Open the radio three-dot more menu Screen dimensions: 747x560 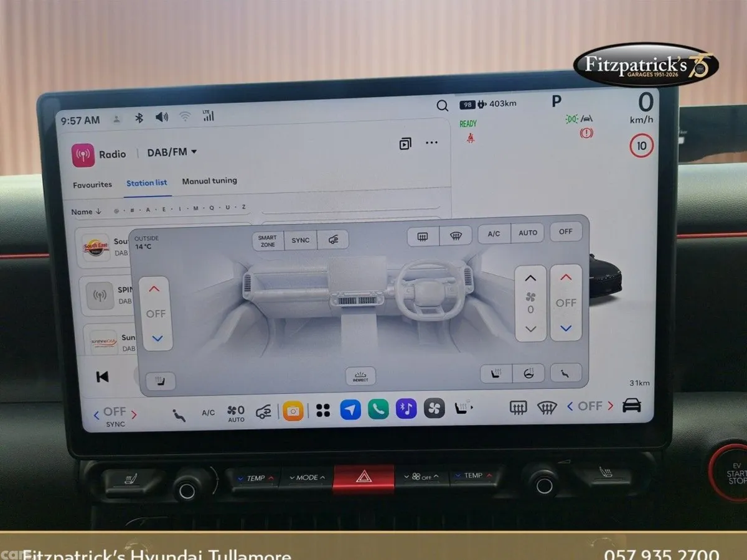(431, 143)
